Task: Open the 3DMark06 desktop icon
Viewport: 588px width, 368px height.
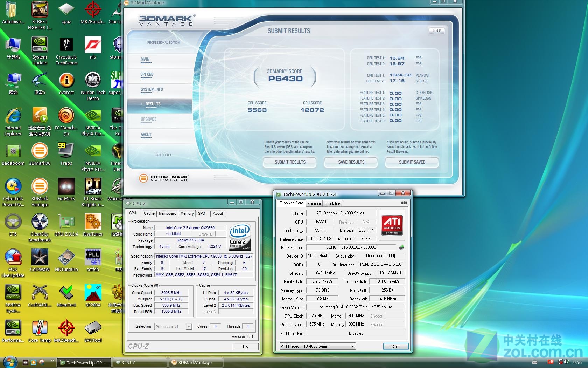Action: 40,154
